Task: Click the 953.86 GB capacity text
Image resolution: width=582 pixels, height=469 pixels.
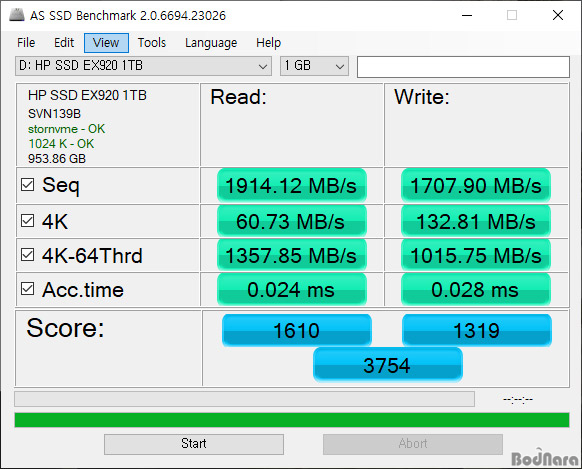Action: (57, 159)
